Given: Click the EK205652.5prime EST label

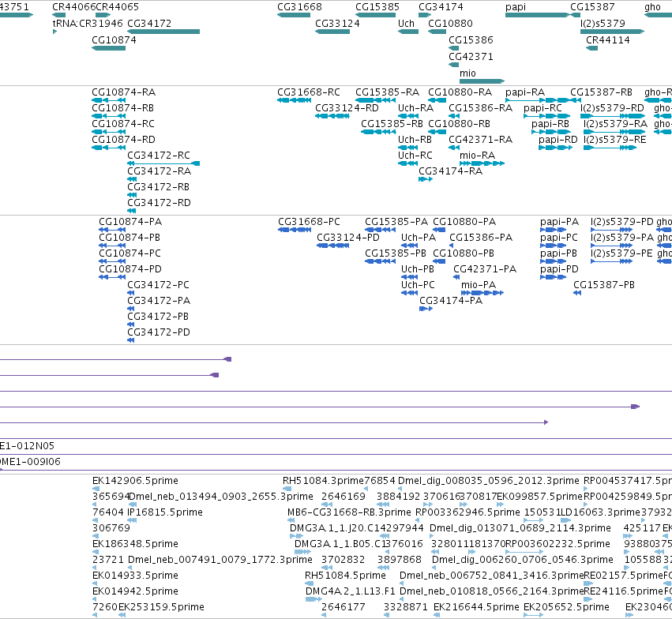Looking at the screenshot, I should click(566, 607).
